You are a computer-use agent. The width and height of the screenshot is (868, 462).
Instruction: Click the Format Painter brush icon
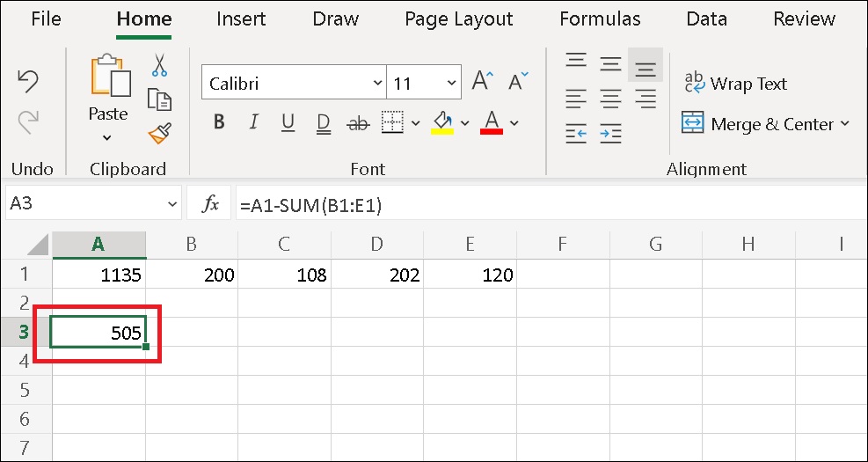pos(159,133)
